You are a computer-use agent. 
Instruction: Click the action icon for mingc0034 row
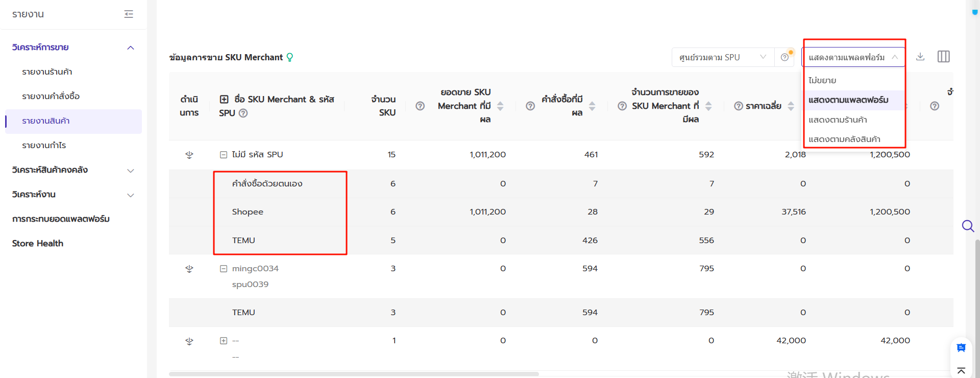[x=189, y=269]
